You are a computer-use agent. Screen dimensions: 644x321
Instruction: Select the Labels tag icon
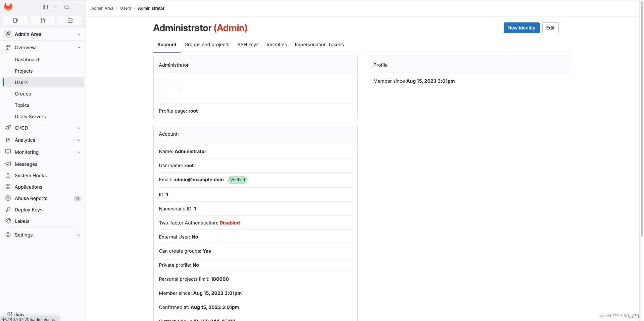(x=8, y=221)
